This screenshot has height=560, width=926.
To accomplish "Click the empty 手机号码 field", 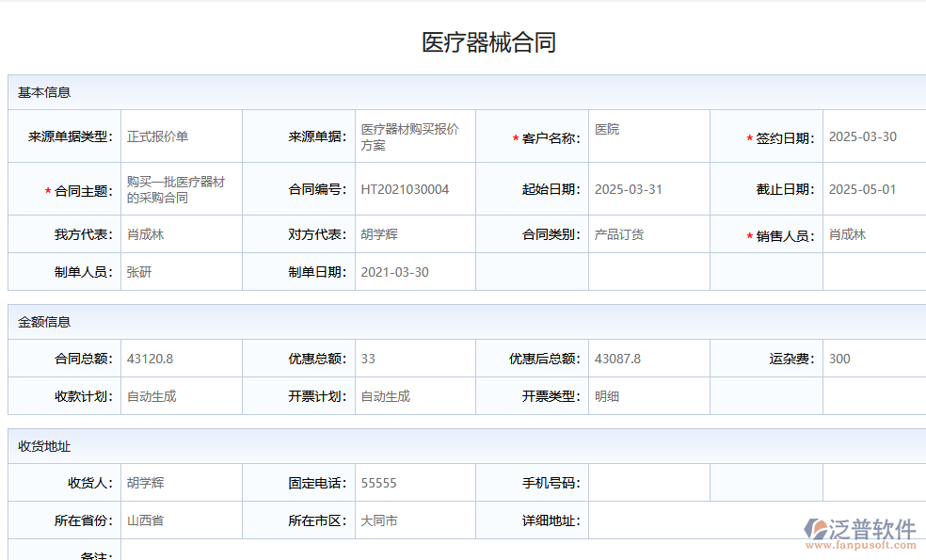I will pyautogui.click(x=649, y=483).
